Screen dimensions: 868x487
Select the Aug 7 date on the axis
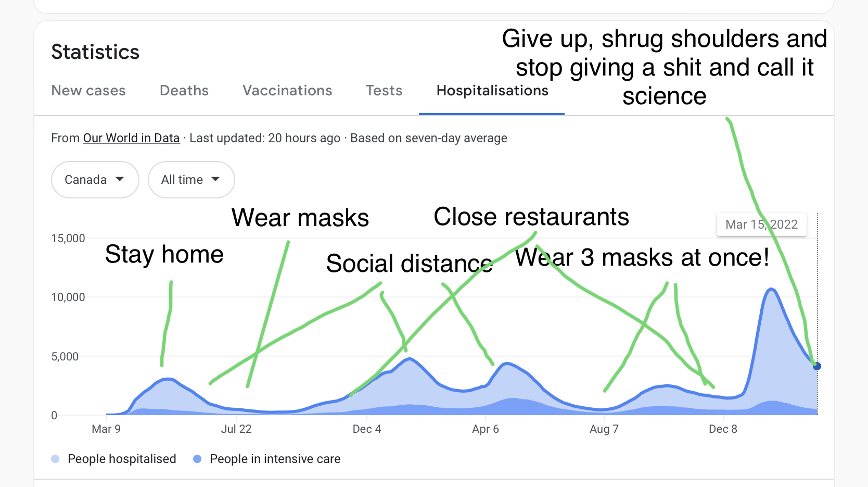coord(604,429)
